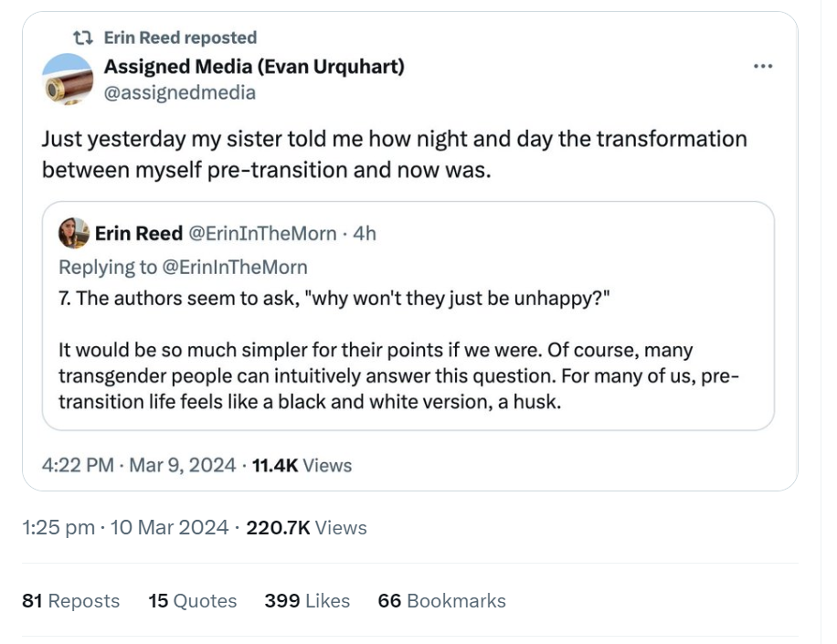Image resolution: width=837 pixels, height=644 pixels.
Task: Click the 11.4K Views count
Action: 302,465
